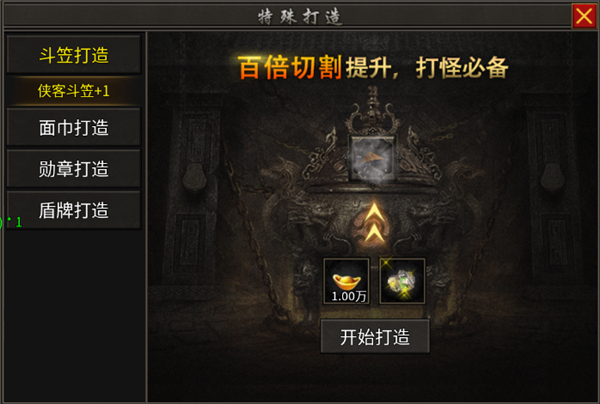Click the green 1 text at left edge
Screen dimensions: 600x404
[x=18, y=222]
